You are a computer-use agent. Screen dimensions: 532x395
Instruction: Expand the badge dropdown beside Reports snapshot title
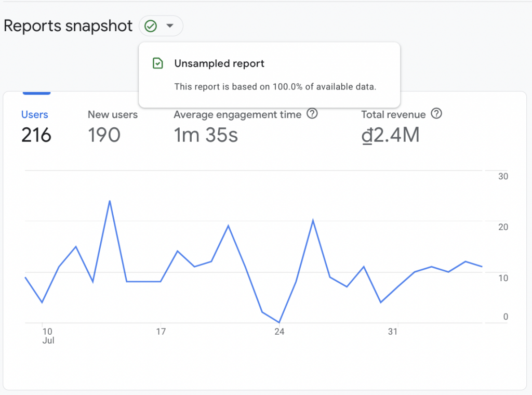point(170,26)
